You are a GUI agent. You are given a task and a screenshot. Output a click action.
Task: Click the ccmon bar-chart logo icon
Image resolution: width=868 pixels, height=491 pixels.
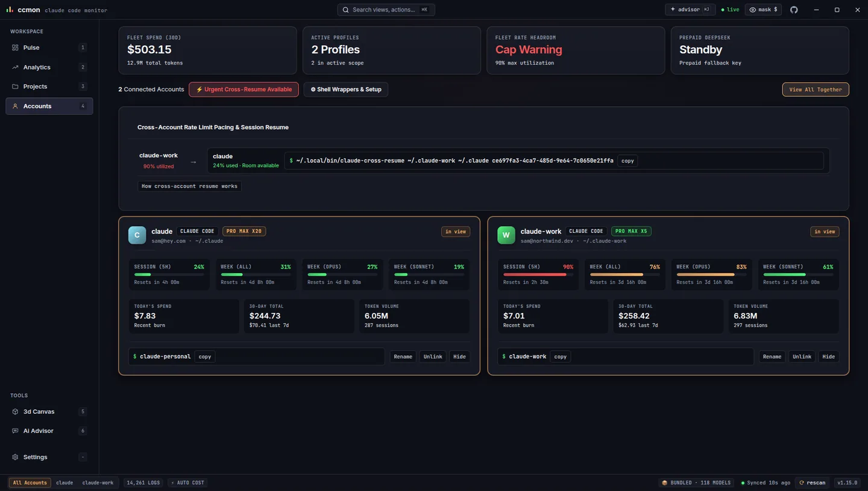(10, 10)
